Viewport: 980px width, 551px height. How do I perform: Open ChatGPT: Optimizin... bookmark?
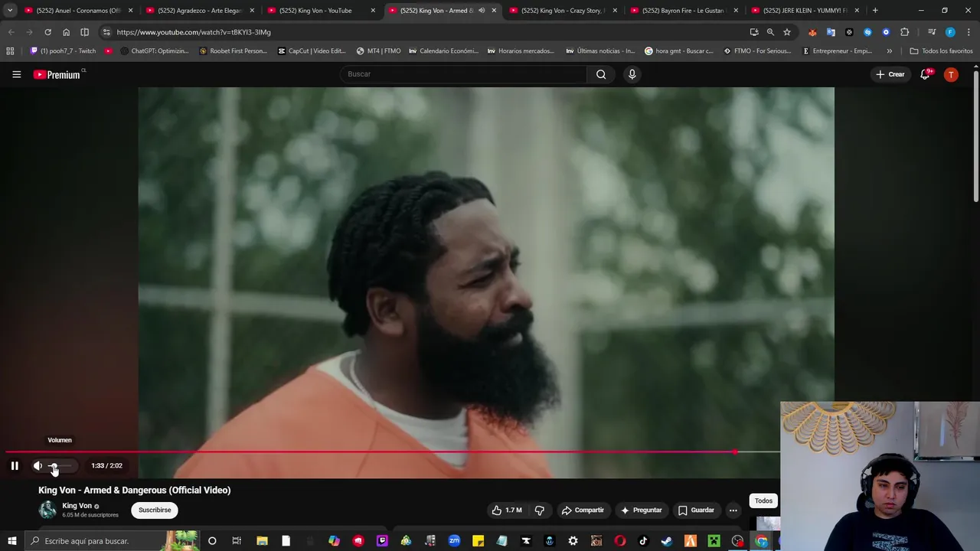tap(154, 51)
